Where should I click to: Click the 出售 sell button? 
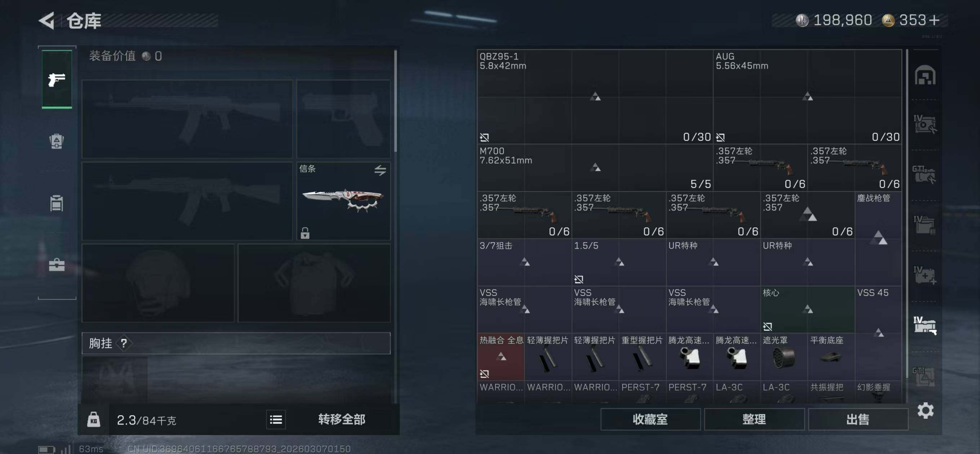click(x=858, y=419)
